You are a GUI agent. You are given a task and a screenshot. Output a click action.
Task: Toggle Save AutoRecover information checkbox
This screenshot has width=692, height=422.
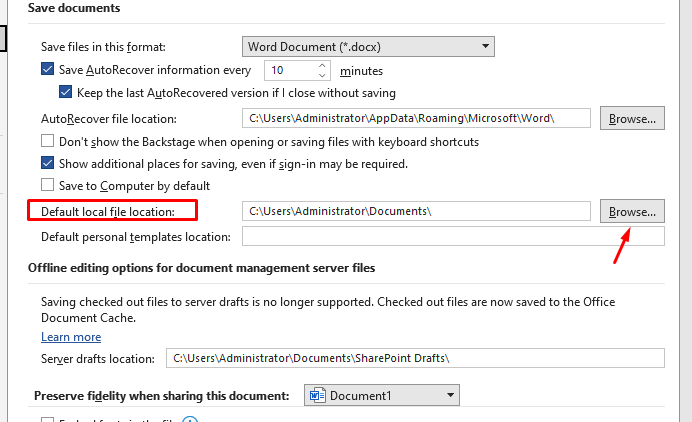click(47, 69)
